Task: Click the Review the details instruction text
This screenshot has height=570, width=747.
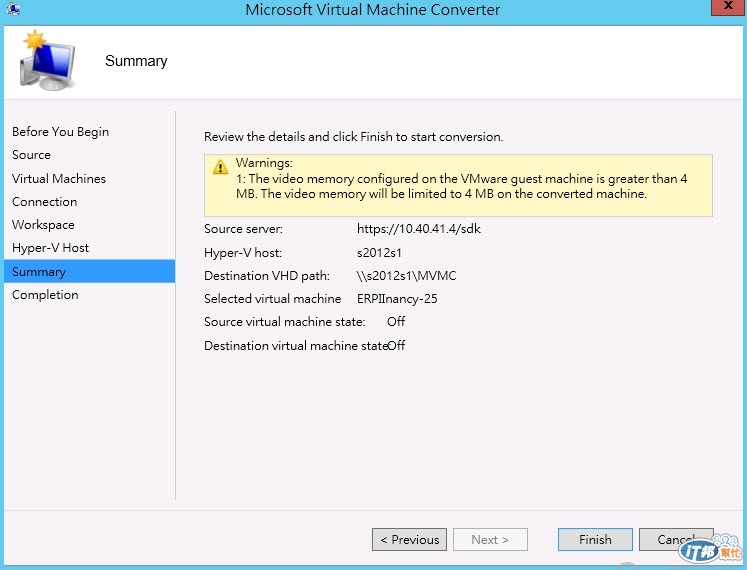Action: coord(353,137)
